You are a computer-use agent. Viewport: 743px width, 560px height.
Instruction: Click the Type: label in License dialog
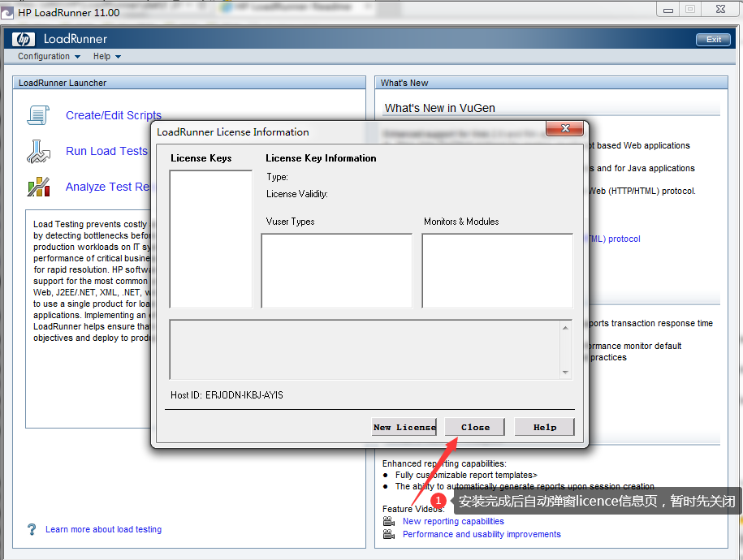click(x=277, y=177)
